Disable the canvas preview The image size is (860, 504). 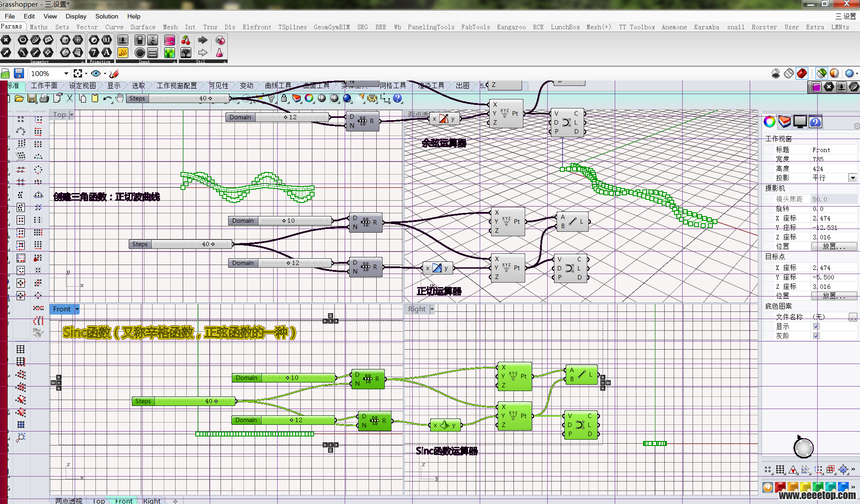tap(775, 73)
